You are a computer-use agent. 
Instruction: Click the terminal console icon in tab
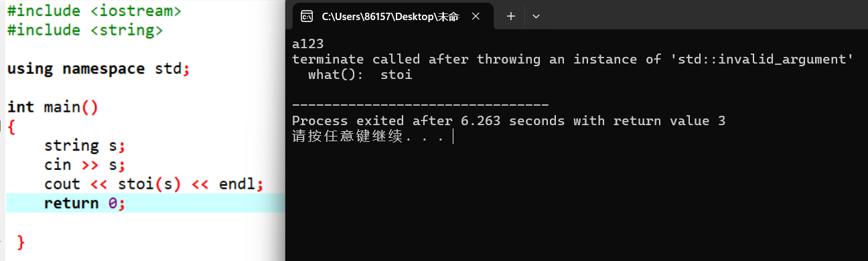click(x=306, y=16)
